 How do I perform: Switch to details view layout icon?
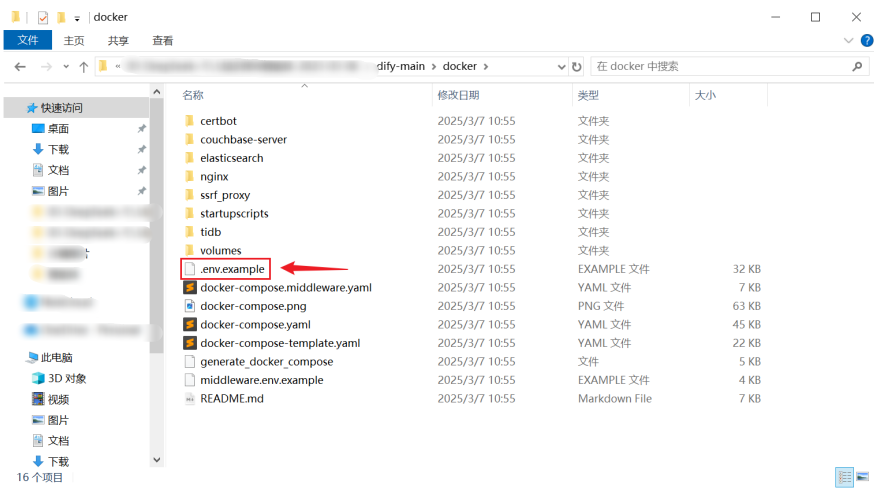click(844, 477)
